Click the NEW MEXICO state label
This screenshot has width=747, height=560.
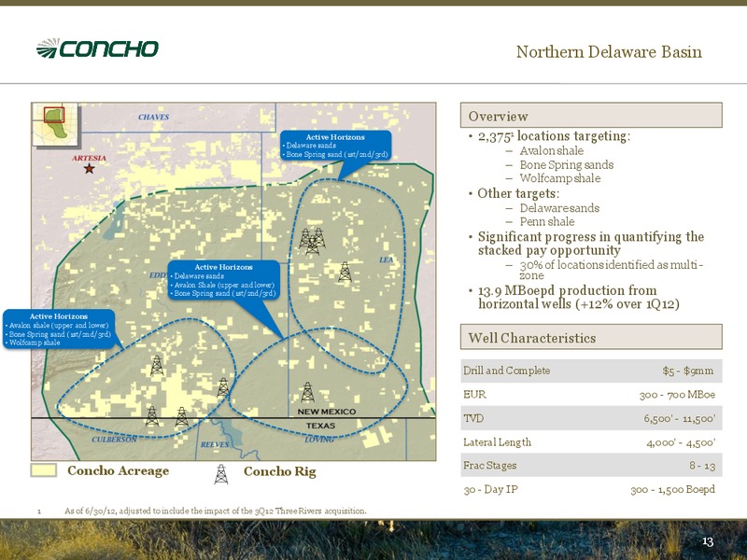326,412
